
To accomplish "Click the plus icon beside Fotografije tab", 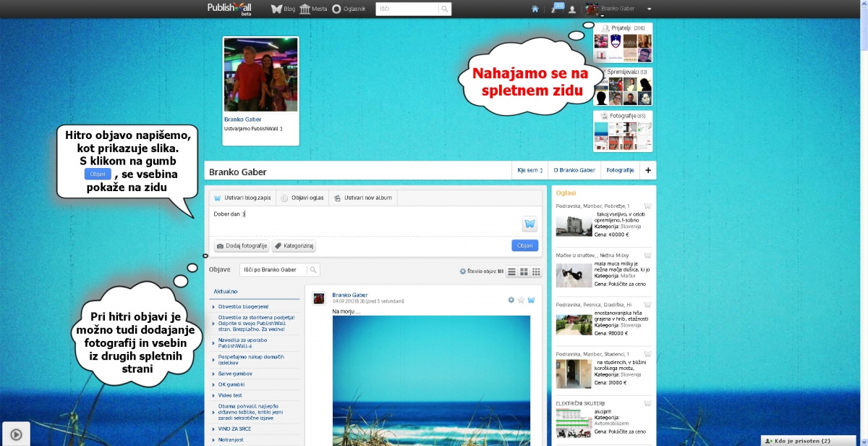I will 648,171.
